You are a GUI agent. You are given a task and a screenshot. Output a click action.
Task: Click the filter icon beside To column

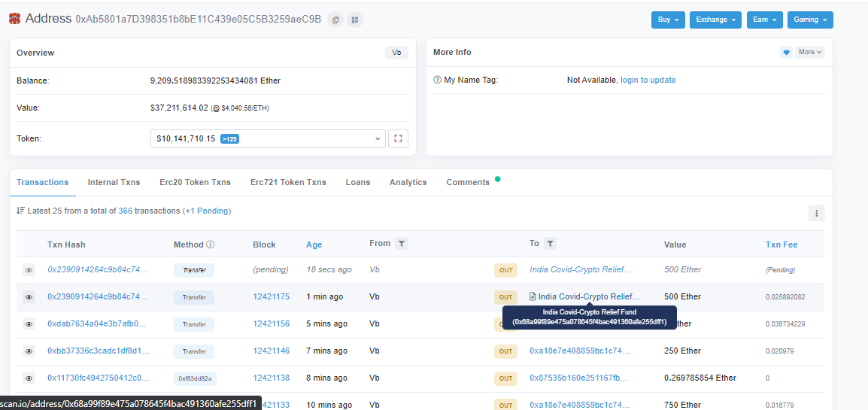click(x=551, y=243)
